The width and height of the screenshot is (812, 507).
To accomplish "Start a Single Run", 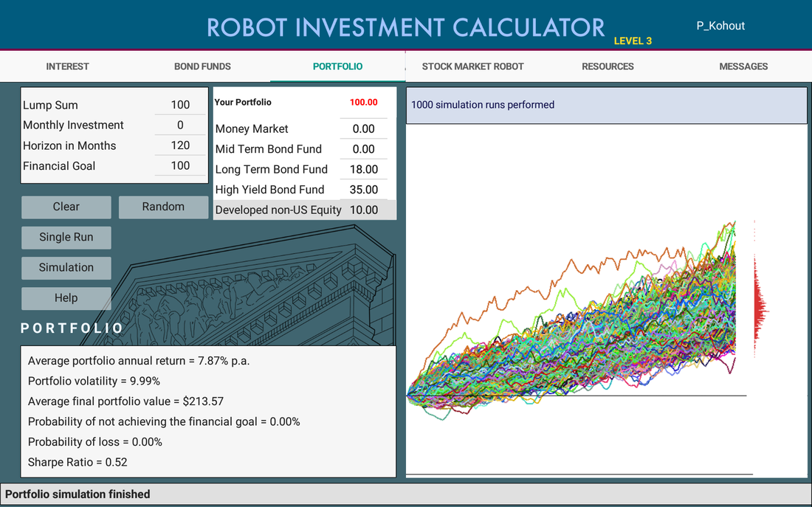I will click(x=66, y=237).
